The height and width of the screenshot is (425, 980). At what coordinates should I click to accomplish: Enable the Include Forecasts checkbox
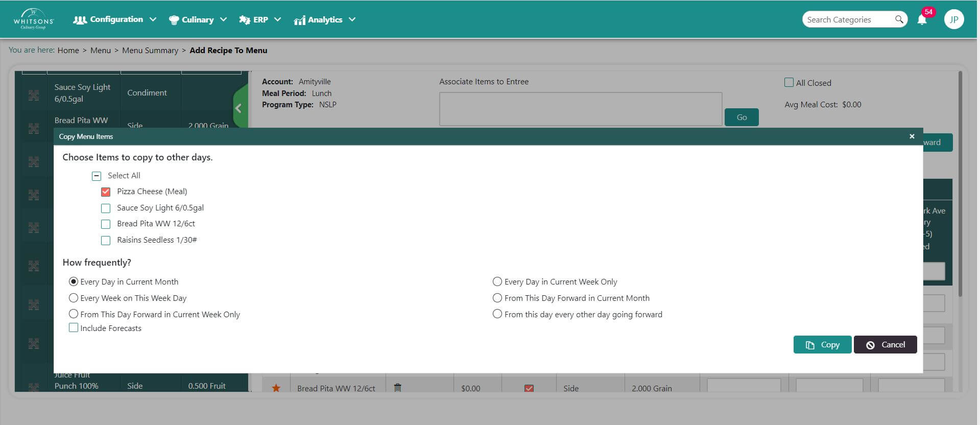coord(74,328)
